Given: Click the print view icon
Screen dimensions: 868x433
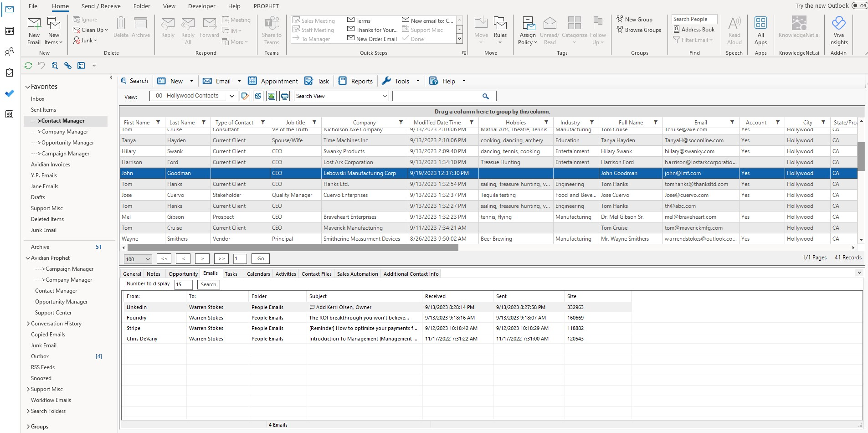Looking at the screenshot, I should pyautogui.click(x=285, y=96).
